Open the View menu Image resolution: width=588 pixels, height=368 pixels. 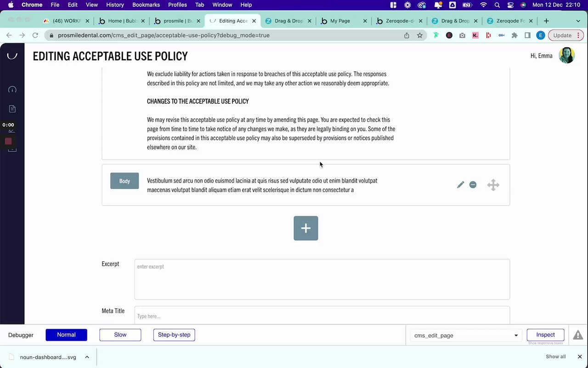tap(92, 5)
